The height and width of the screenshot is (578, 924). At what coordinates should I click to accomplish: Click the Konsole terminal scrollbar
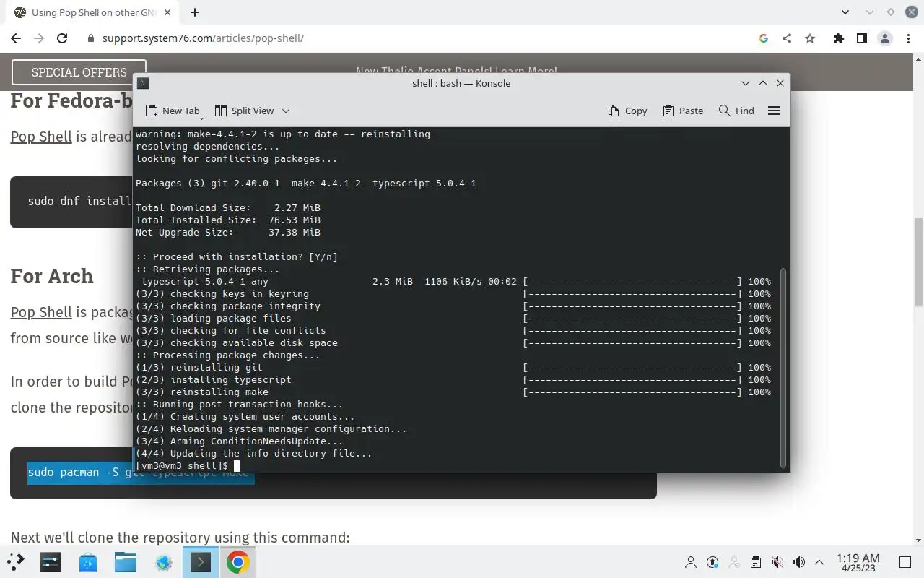[x=784, y=368]
